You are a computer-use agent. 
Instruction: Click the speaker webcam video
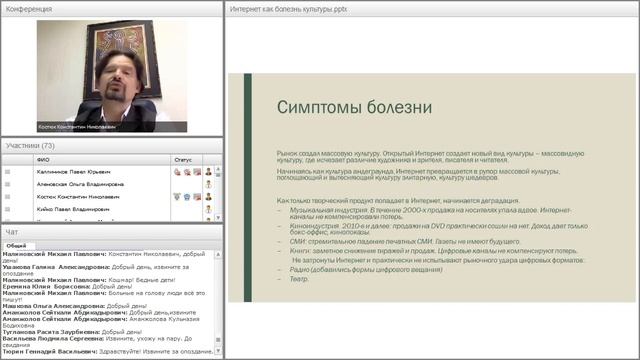pyautogui.click(x=112, y=76)
